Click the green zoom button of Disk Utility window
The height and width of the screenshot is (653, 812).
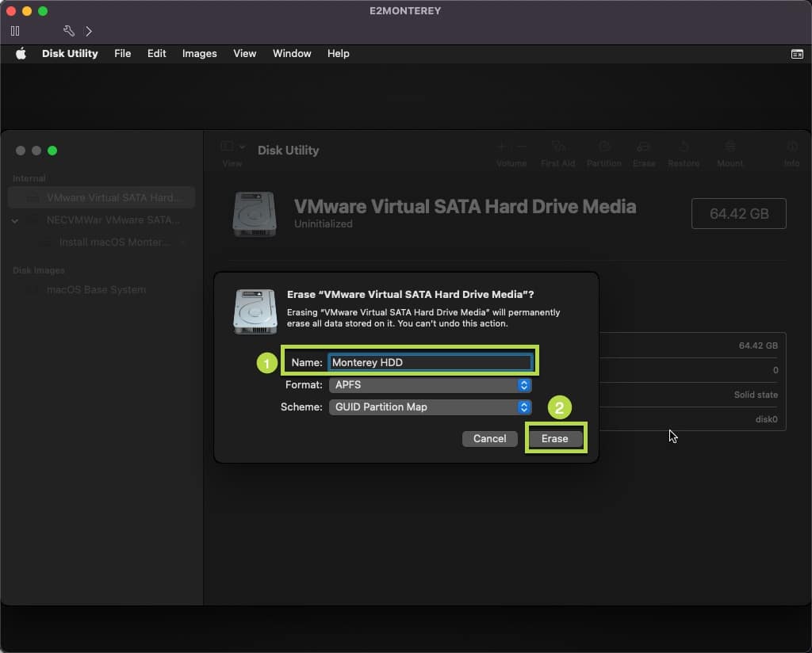click(52, 151)
